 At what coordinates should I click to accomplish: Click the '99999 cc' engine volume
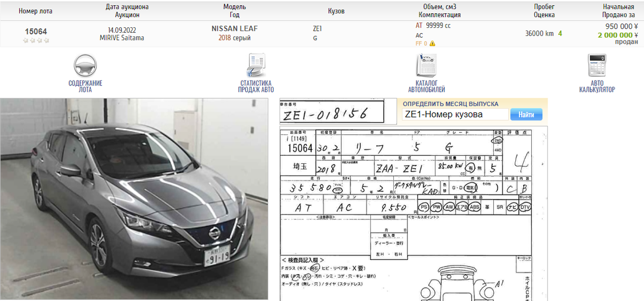[x=438, y=26]
